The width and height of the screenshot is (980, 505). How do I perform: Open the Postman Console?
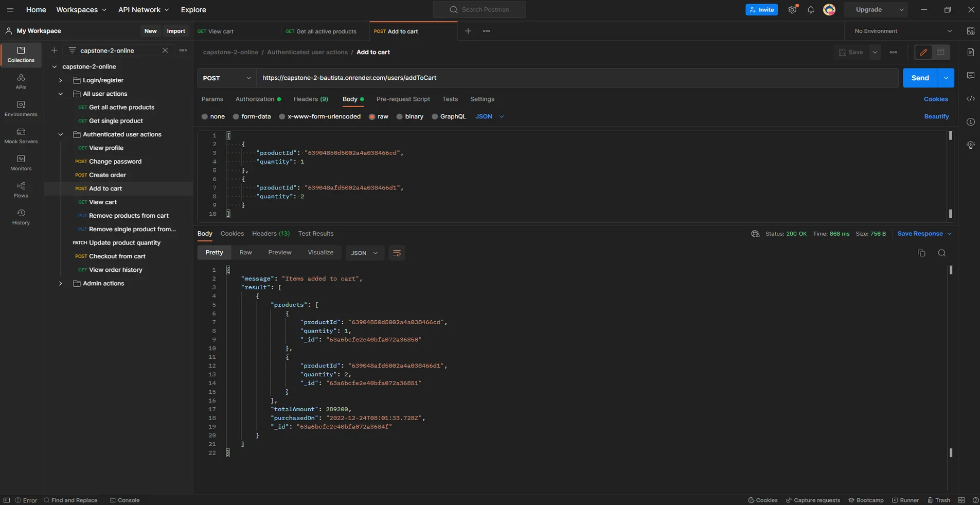point(125,499)
